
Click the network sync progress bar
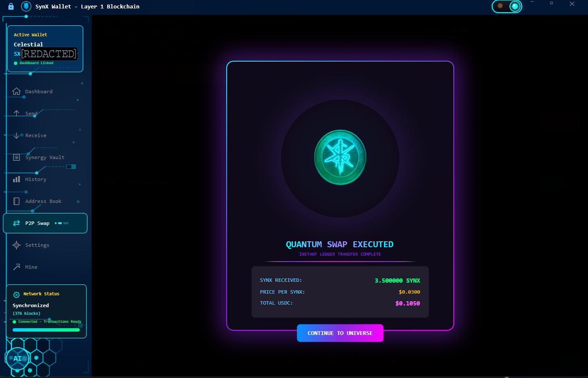46,330
